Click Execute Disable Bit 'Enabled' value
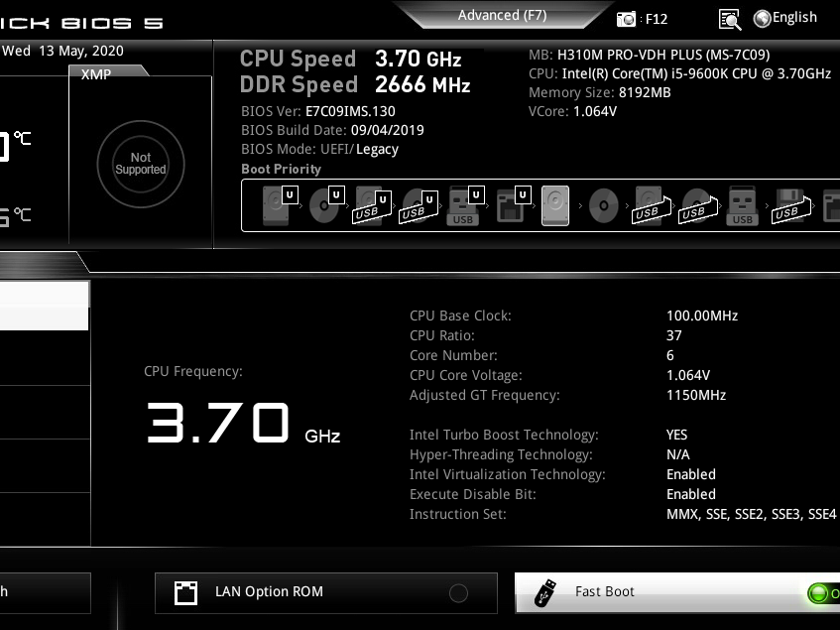 tap(691, 494)
